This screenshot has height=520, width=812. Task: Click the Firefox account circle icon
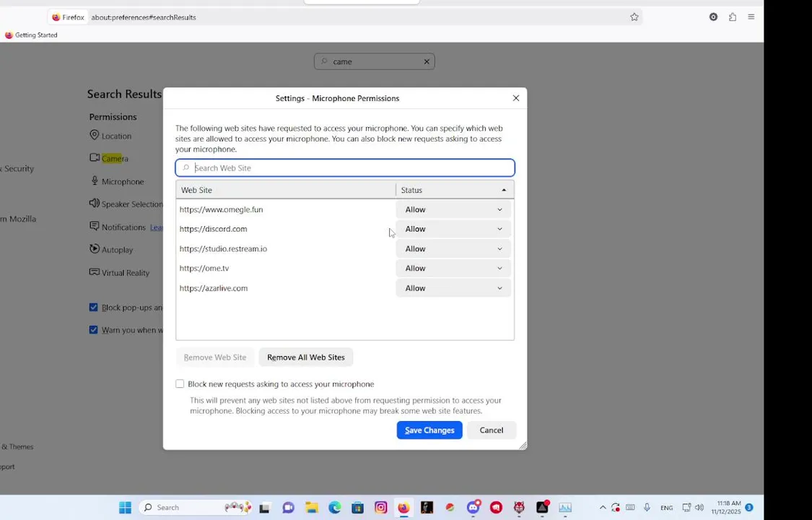(x=714, y=17)
